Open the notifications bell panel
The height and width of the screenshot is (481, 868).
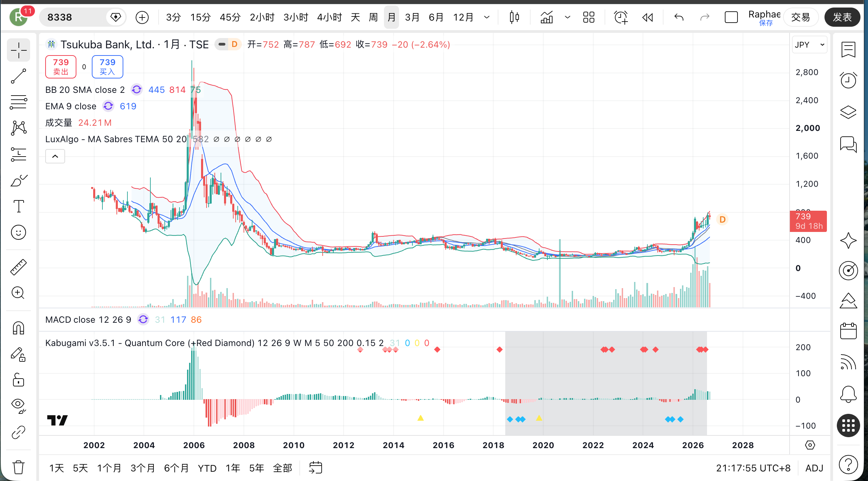point(848,394)
